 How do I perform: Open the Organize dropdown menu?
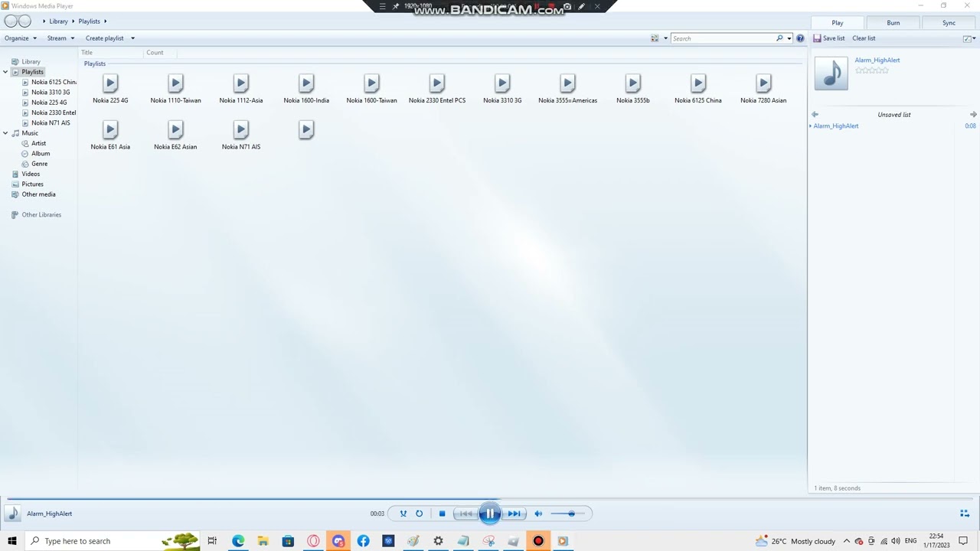[x=21, y=38]
